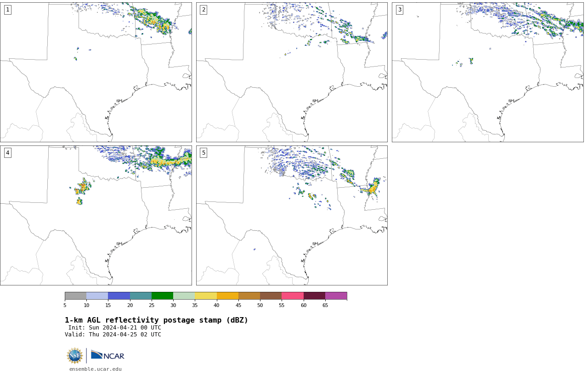
Task: Click the pale green 30-35 dBZ swatch
Action: tap(184, 296)
